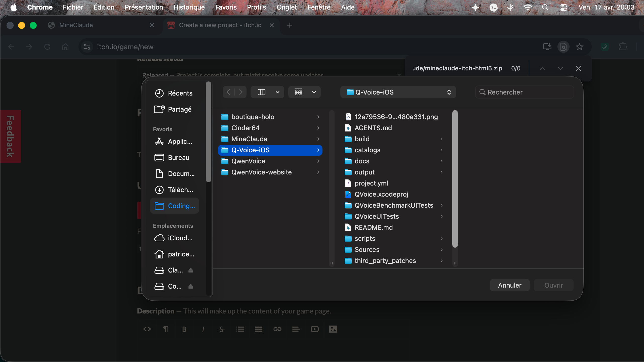Click the QVoice.xcodeproj file icon
The width and height of the screenshot is (644, 362).
[x=348, y=194]
